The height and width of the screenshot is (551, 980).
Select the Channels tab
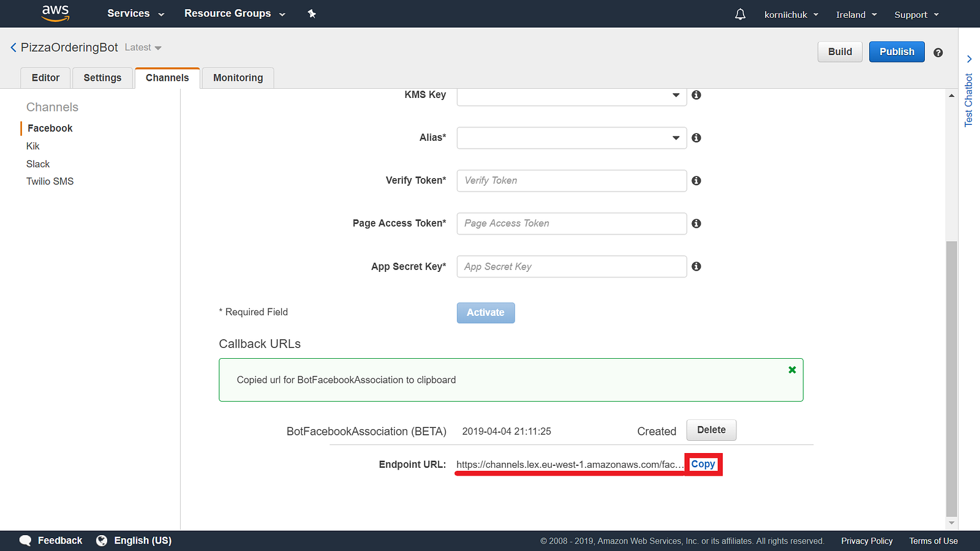167,78
